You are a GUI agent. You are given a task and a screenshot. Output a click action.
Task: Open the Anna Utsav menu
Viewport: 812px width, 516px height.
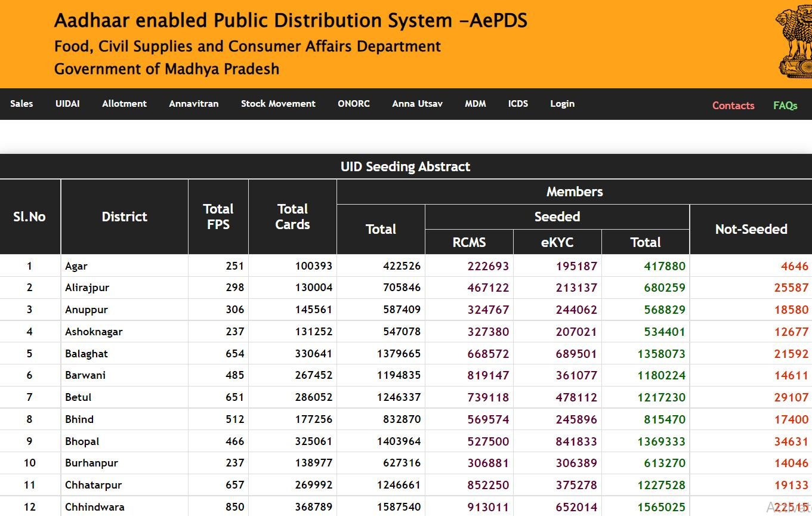[x=418, y=103]
